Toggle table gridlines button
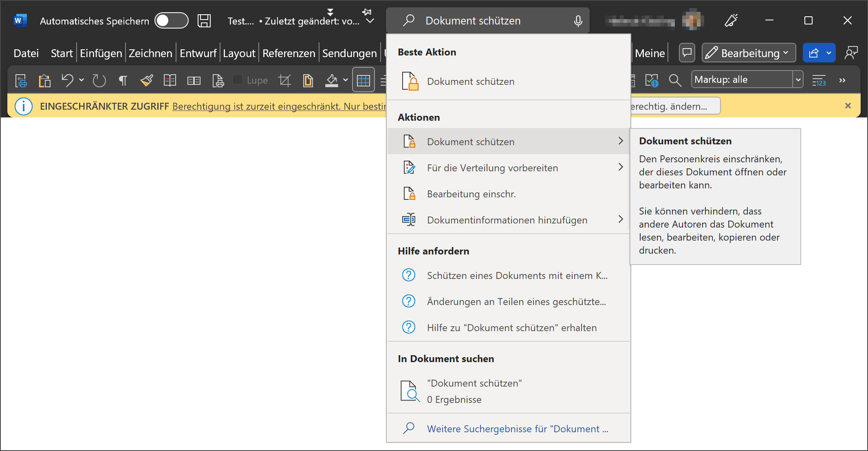Image resolution: width=868 pixels, height=451 pixels. pos(363,80)
